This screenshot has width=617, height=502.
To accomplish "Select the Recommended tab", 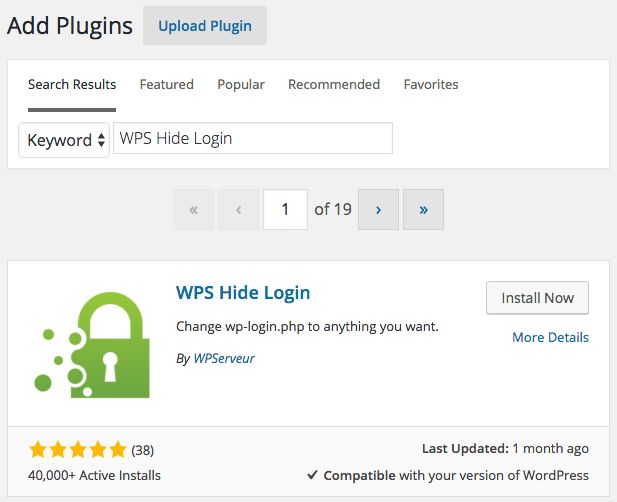I will (x=334, y=85).
